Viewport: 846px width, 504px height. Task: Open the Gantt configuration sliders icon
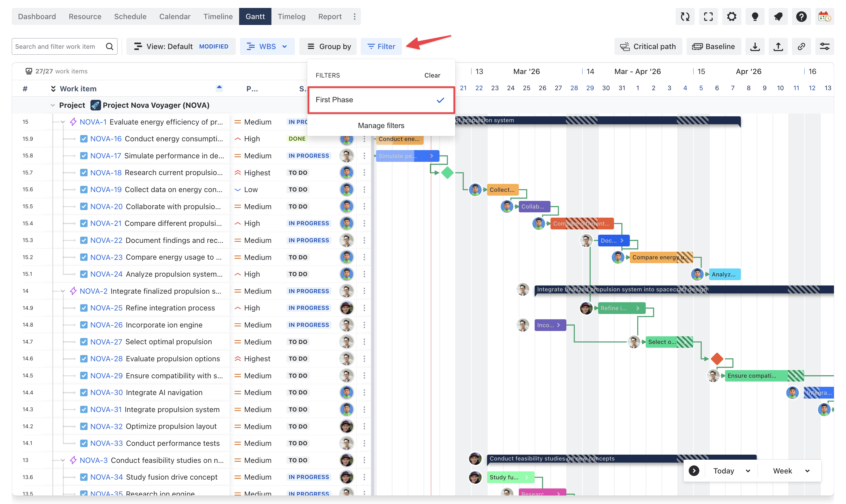click(825, 46)
